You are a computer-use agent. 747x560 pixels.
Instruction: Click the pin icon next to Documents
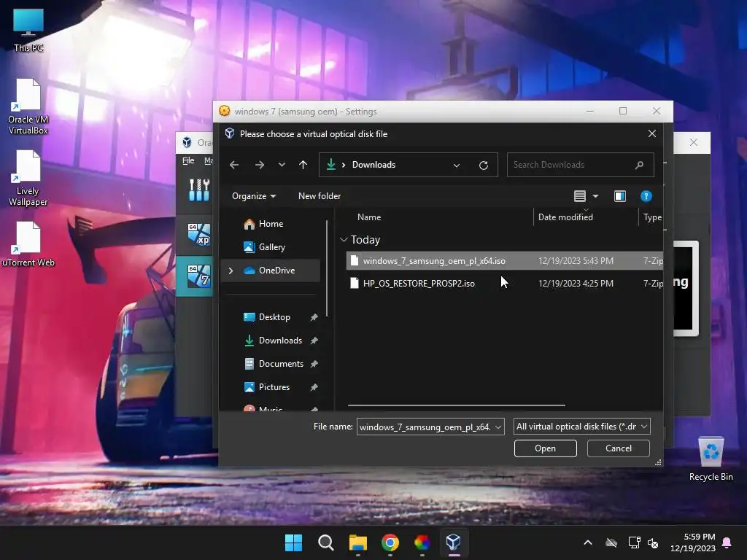point(314,364)
